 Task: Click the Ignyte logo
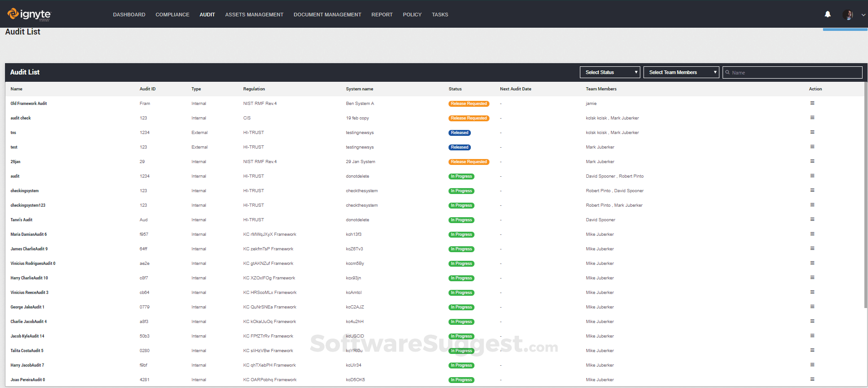tap(29, 15)
